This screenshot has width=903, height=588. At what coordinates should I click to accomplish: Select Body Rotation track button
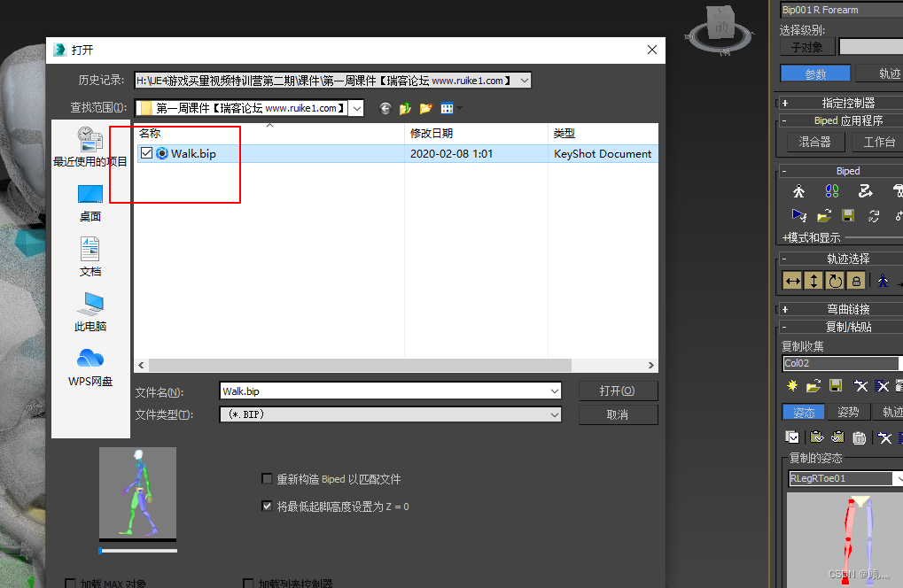click(835, 281)
